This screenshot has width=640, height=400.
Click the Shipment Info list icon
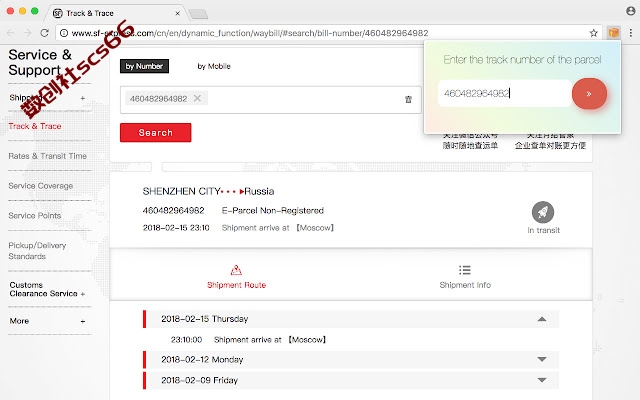tap(464, 270)
